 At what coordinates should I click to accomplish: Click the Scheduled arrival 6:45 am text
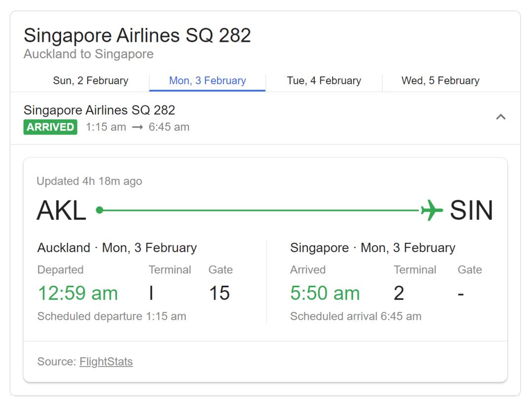[x=356, y=316]
